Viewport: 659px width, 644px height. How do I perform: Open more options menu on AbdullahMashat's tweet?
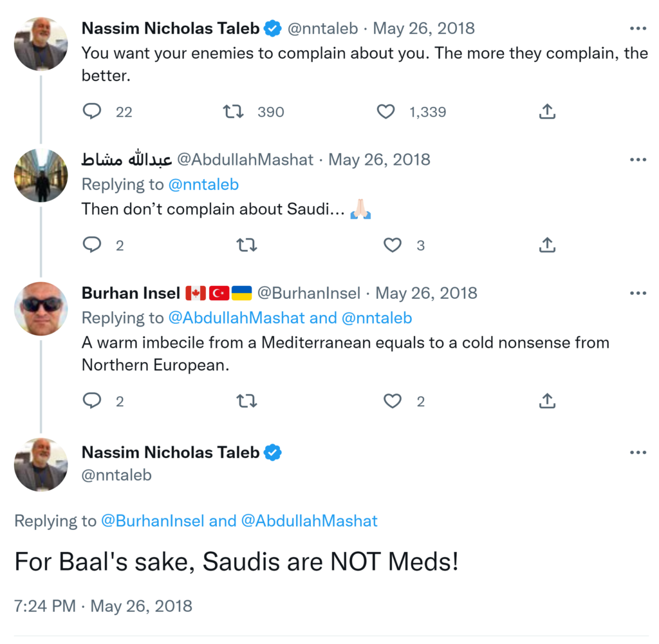(x=638, y=160)
